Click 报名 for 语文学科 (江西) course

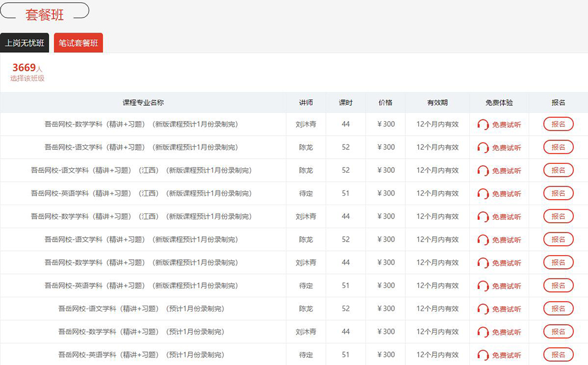(x=558, y=170)
